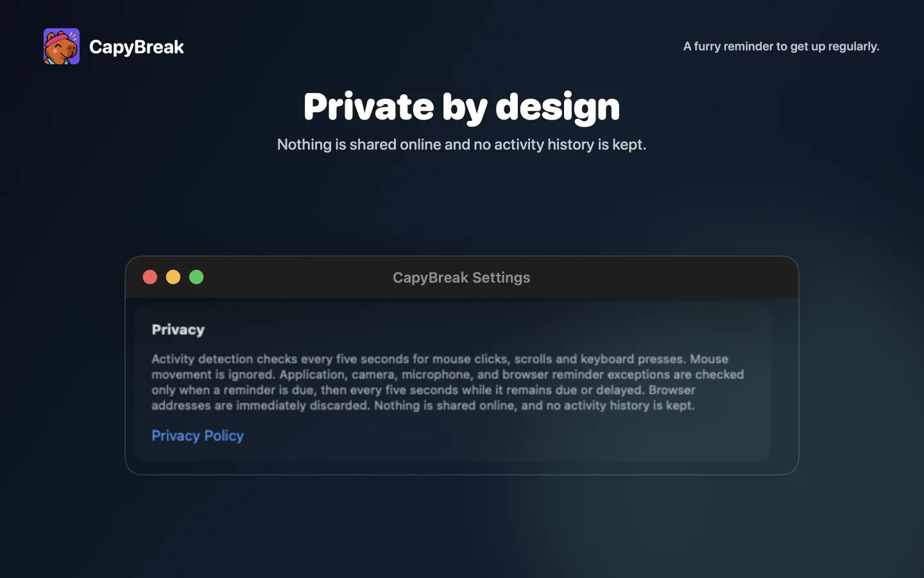Click the Private by design headline
The height and width of the screenshot is (578, 924).
461,107
